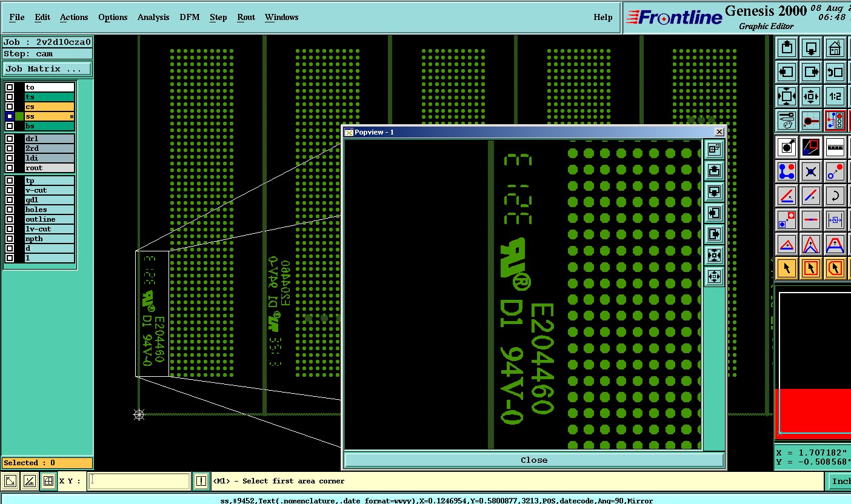851x504 pixels.
Task: Toggle the 'holes' layer checkbox
Action: tap(10, 210)
